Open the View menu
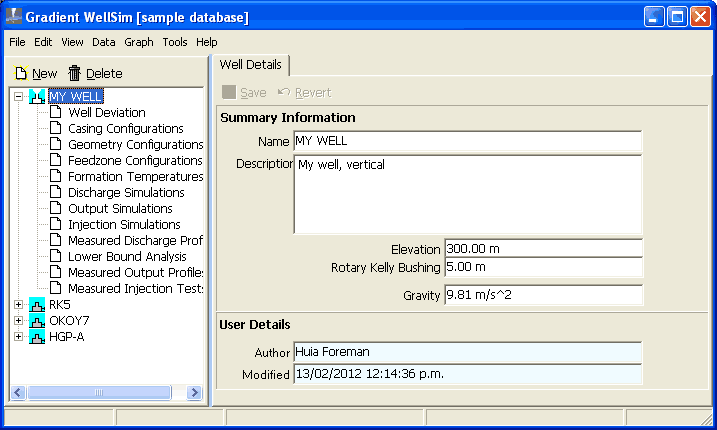 [72, 42]
